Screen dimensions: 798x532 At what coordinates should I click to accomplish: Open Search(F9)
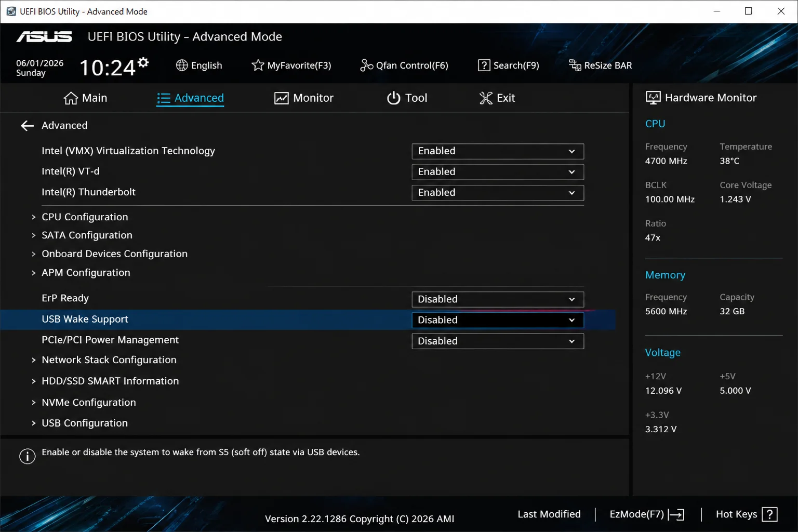[509, 65]
